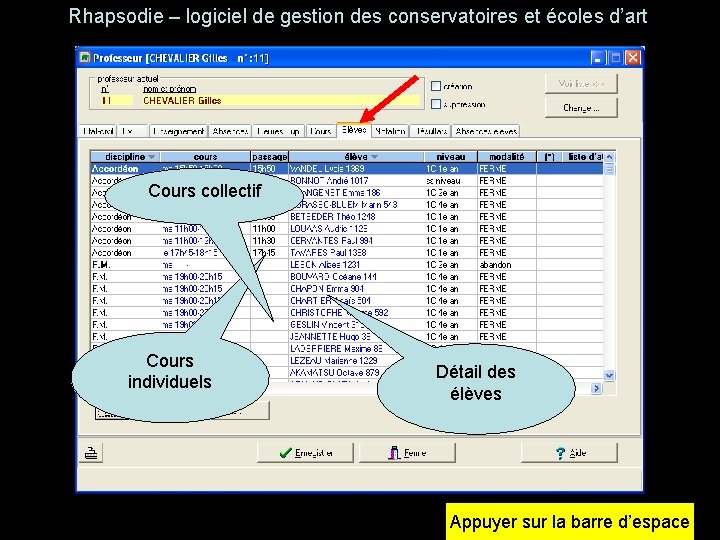Open help with the Aide button
The image size is (720, 540).
click(x=569, y=453)
